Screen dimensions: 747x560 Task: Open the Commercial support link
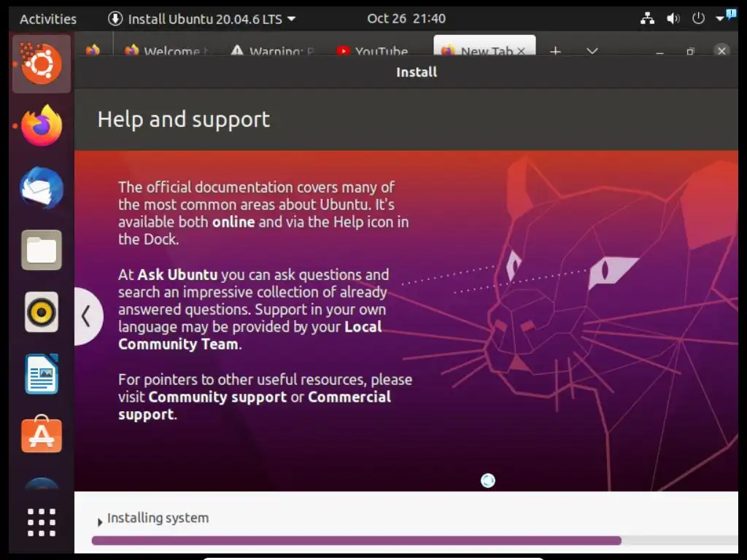coord(255,405)
